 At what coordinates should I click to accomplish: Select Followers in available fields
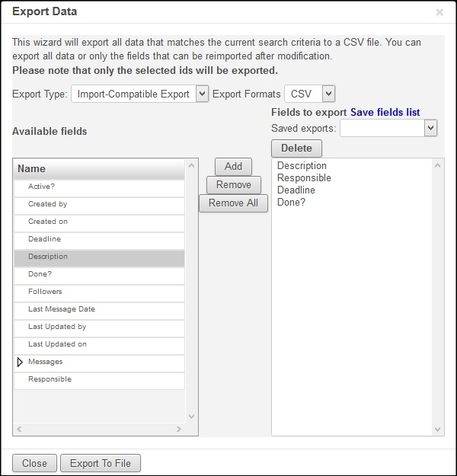[99, 292]
